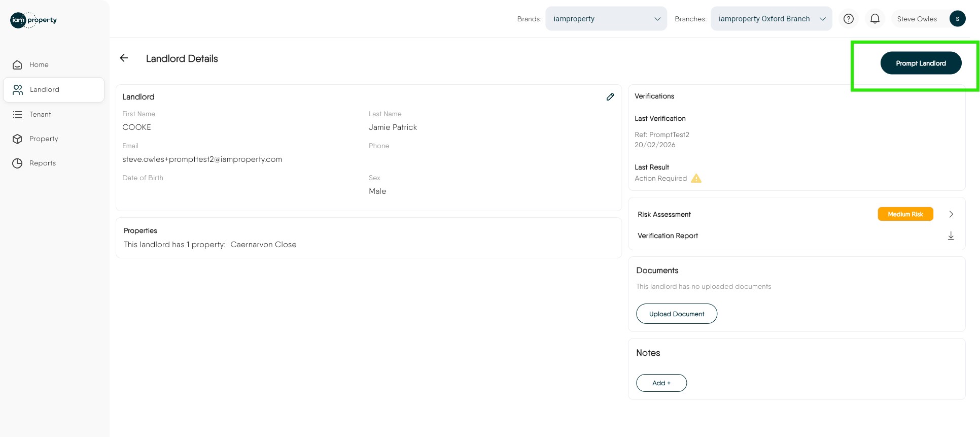Download the Verification Report
980x437 pixels.
(x=951, y=236)
